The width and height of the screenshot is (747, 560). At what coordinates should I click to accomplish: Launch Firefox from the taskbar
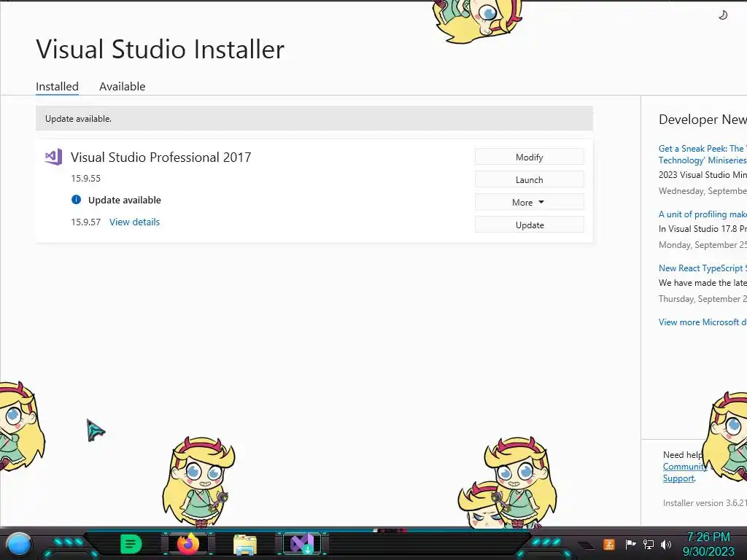coord(188,544)
